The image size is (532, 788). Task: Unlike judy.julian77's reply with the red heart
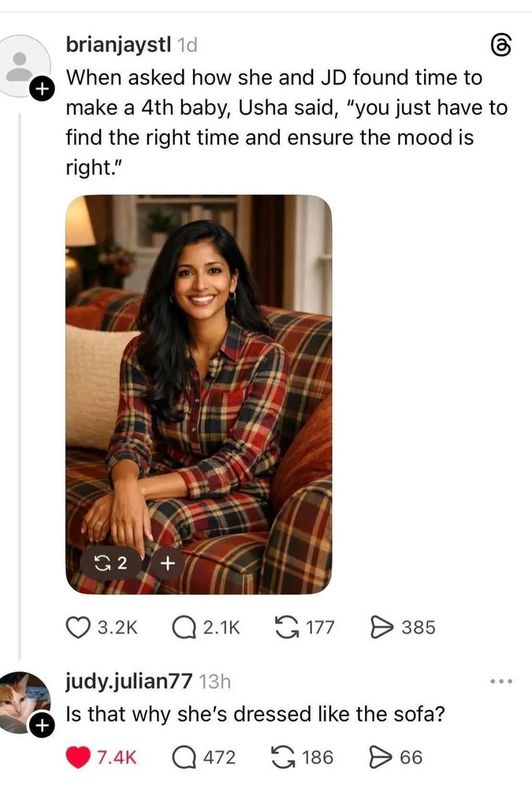tap(78, 757)
